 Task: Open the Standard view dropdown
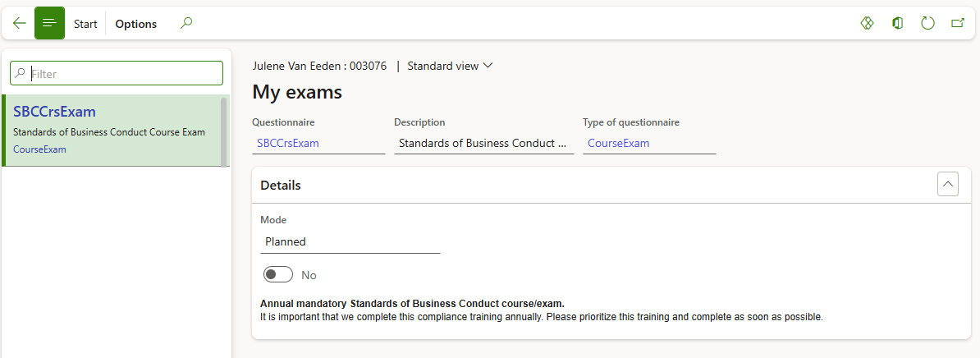(450, 67)
